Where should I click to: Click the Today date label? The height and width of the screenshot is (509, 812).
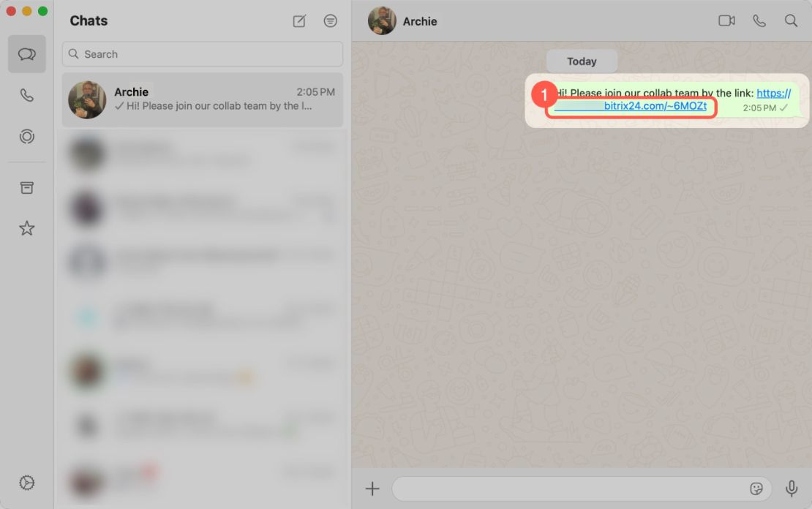tap(582, 61)
